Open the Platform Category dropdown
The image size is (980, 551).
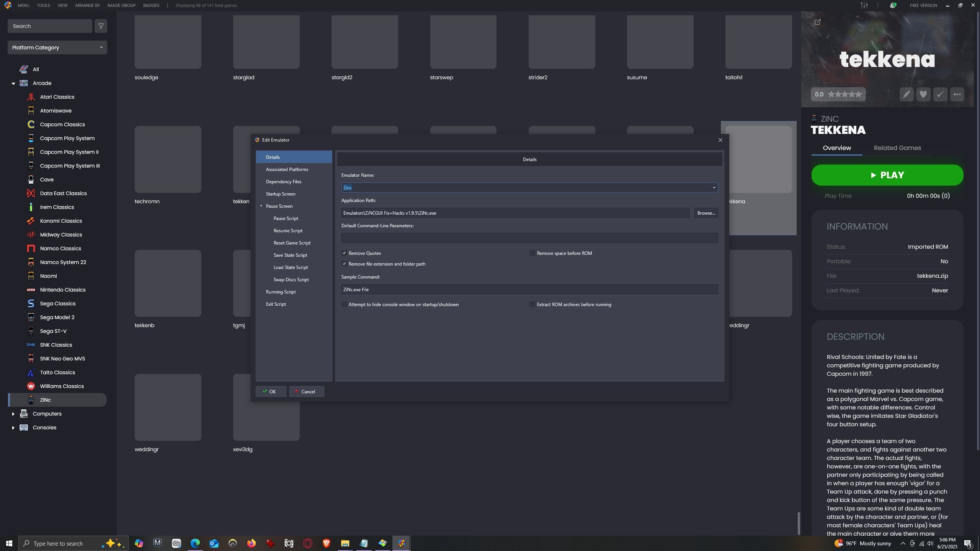tap(57, 47)
